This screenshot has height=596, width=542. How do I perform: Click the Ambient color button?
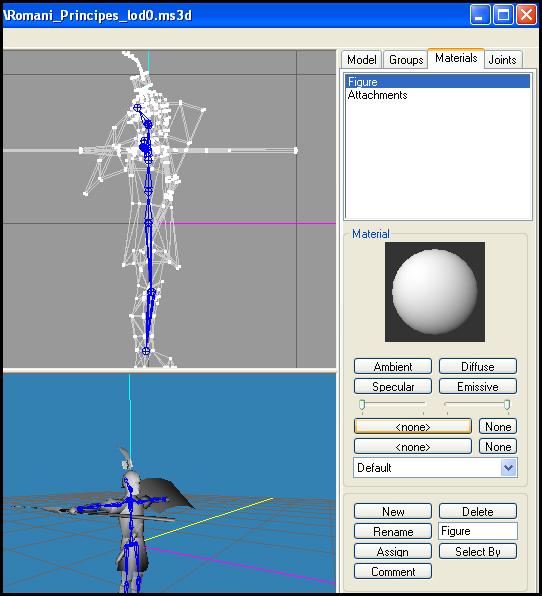(393, 366)
